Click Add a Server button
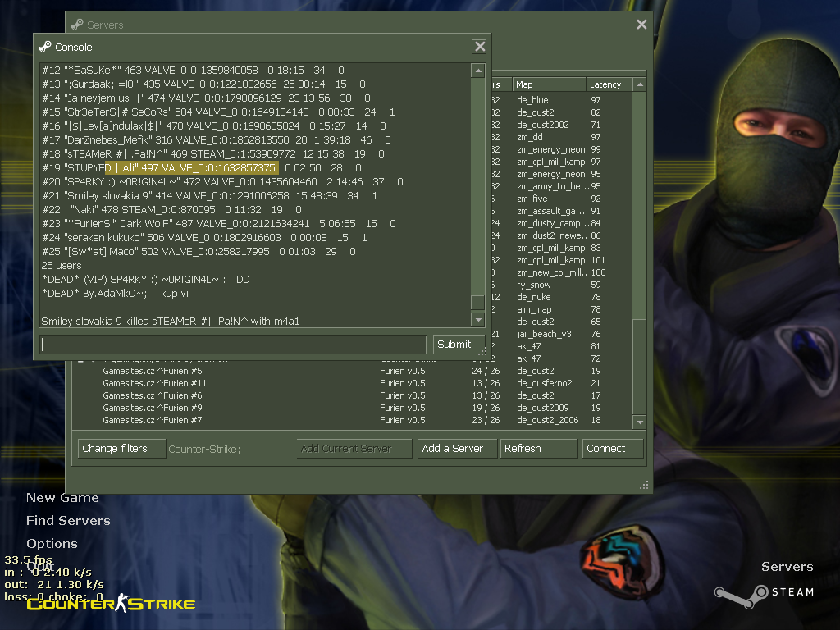Viewport: 840px width, 630px height. point(457,449)
